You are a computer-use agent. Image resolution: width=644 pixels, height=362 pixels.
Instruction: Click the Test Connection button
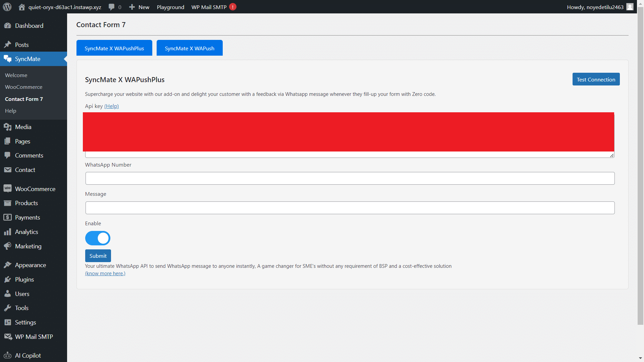pyautogui.click(x=596, y=79)
